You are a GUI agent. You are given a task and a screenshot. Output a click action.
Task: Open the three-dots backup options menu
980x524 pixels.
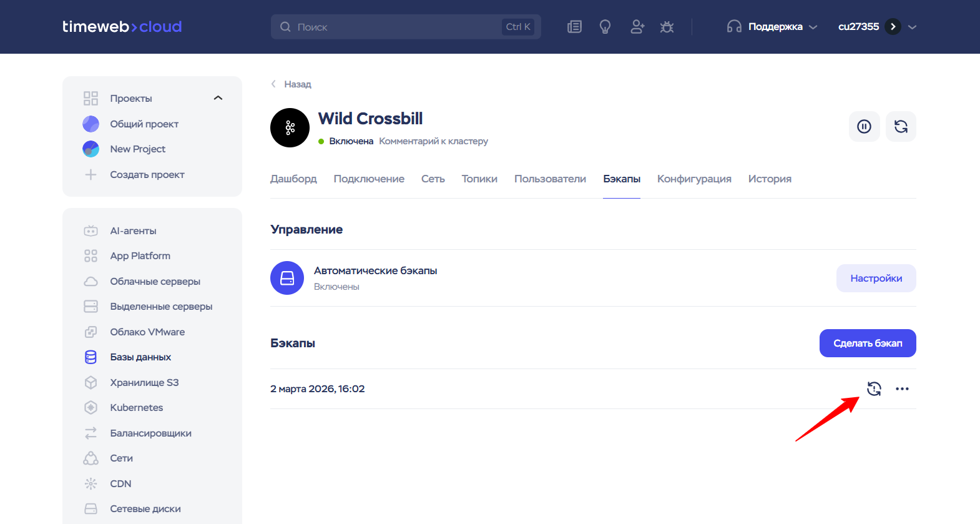click(902, 388)
